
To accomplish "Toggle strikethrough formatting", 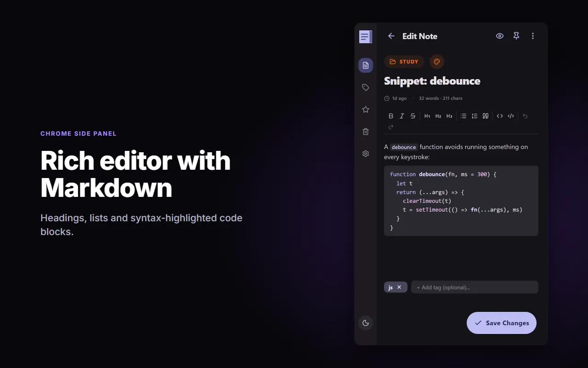I will [x=413, y=116].
